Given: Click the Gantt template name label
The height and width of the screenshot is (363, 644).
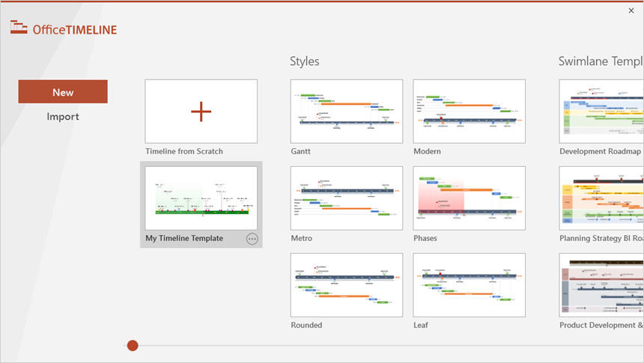Looking at the screenshot, I should (x=301, y=151).
